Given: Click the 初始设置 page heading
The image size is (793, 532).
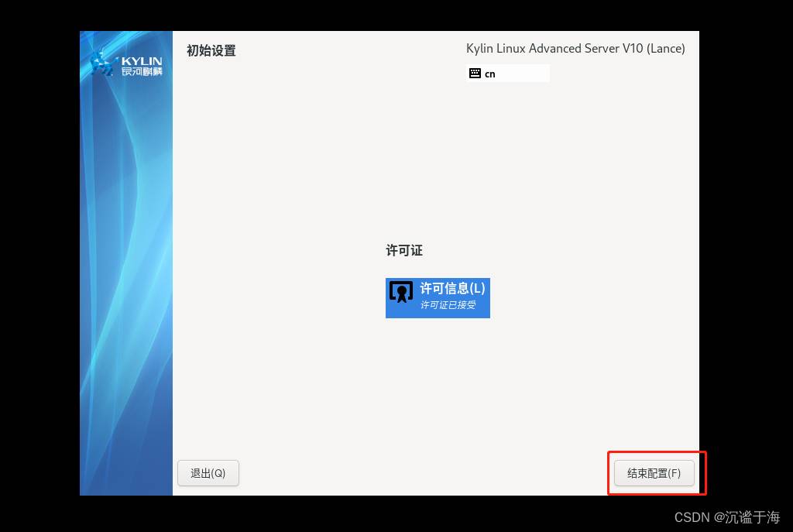Looking at the screenshot, I should coord(211,51).
